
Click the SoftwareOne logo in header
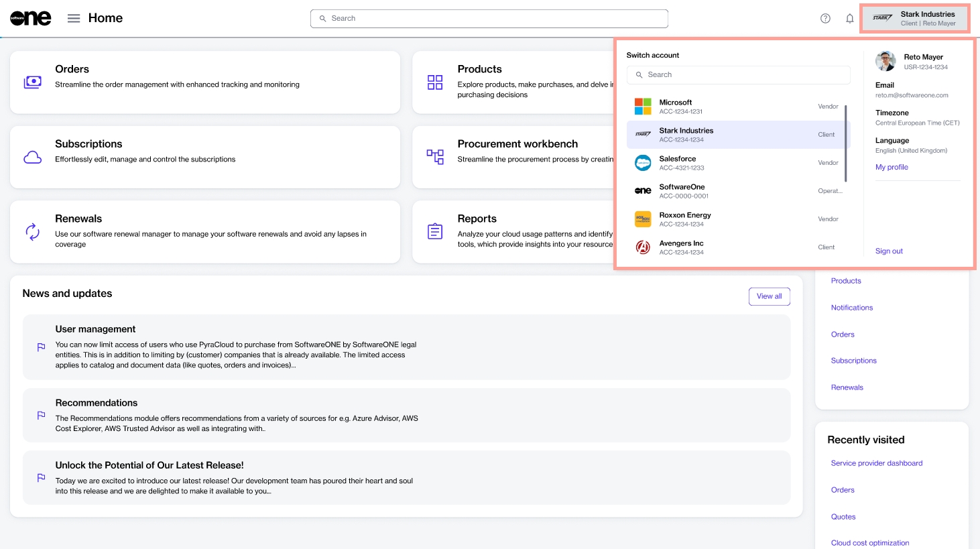point(31,18)
